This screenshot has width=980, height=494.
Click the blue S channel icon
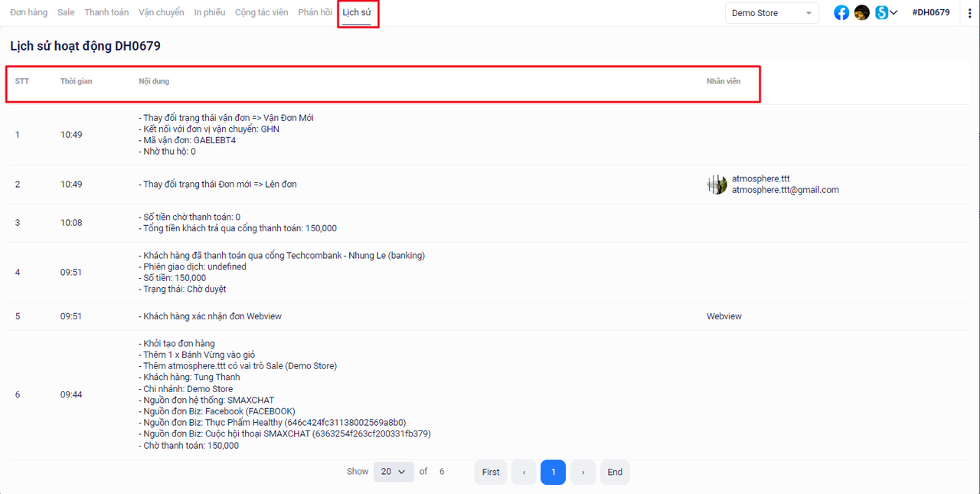click(x=882, y=13)
